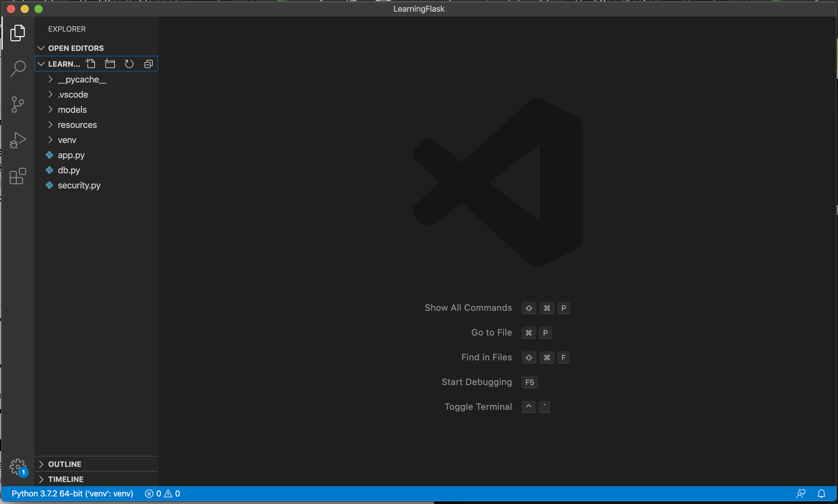
Task: Close the window with the red button
Action: [x=11, y=9]
